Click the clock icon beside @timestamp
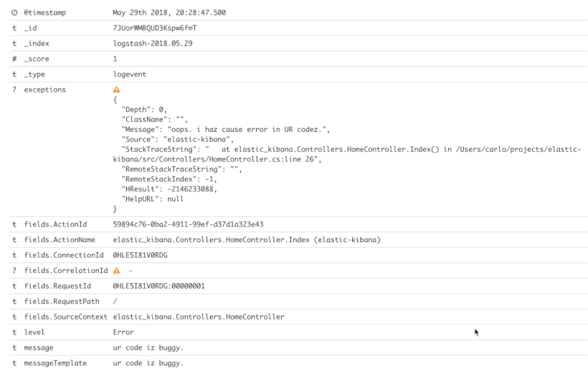 (14, 13)
